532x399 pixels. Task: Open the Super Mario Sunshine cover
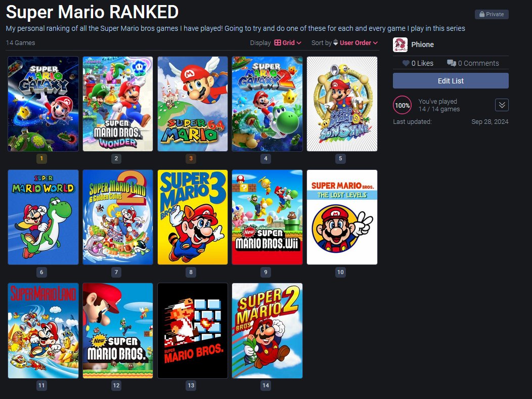click(342, 104)
